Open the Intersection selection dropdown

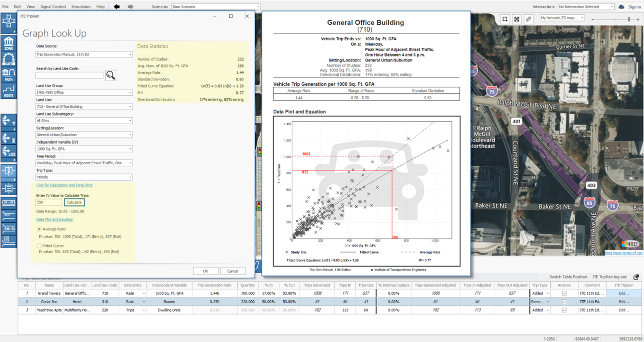(586, 7)
